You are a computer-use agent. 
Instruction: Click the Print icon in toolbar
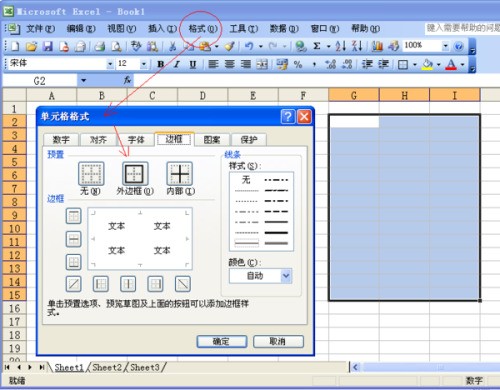(x=100, y=46)
